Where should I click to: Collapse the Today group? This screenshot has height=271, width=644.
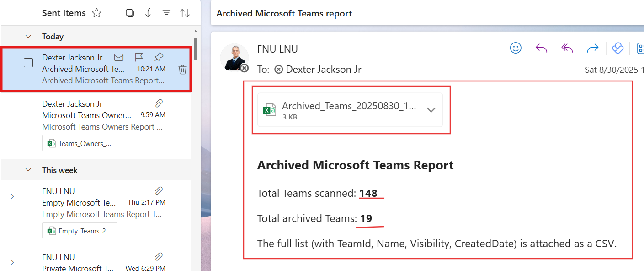[28, 37]
